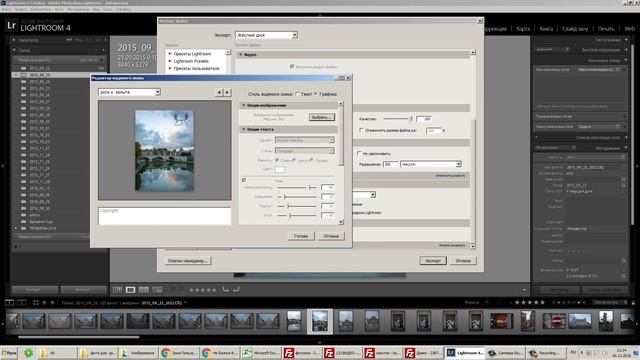Select main window display icon above filmstrip

(x=9, y=302)
